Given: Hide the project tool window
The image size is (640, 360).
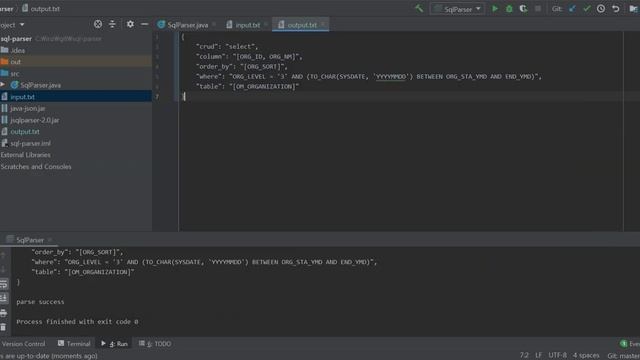Looking at the screenshot, I should point(144,24).
